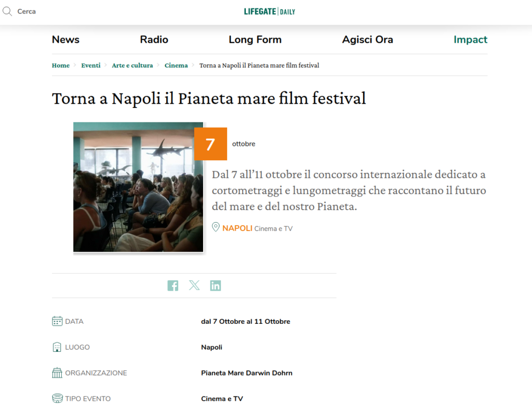
Task: Click the orange date badge 7
Action: (x=211, y=144)
